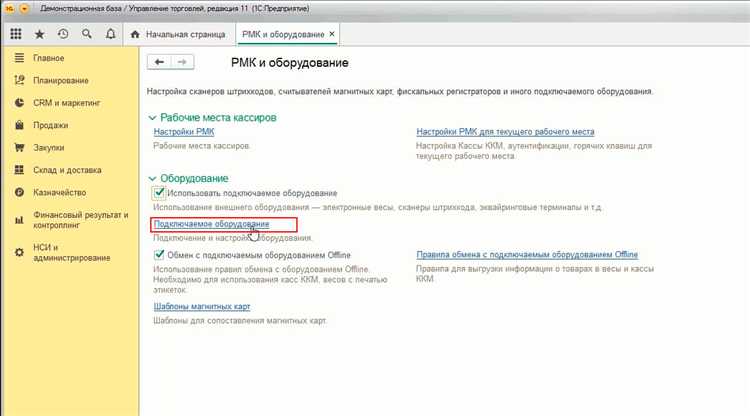Viewport: 750px width, 416px height.
Task: Collapse the Рабочие места кассиров group
Action: click(x=152, y=118)
